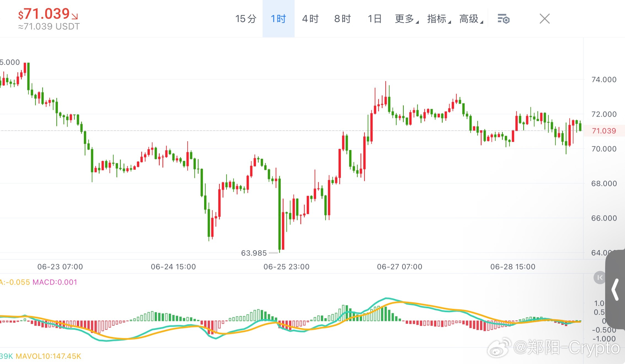
Task: Click the 06-23 07:00 time label
Action: [x=60, y=267]
